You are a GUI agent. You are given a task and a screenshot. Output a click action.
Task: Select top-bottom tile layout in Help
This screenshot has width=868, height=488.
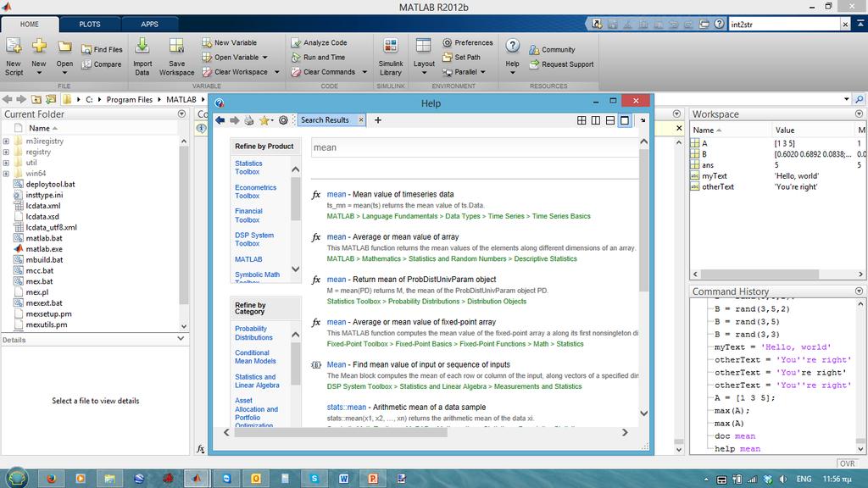610,120
